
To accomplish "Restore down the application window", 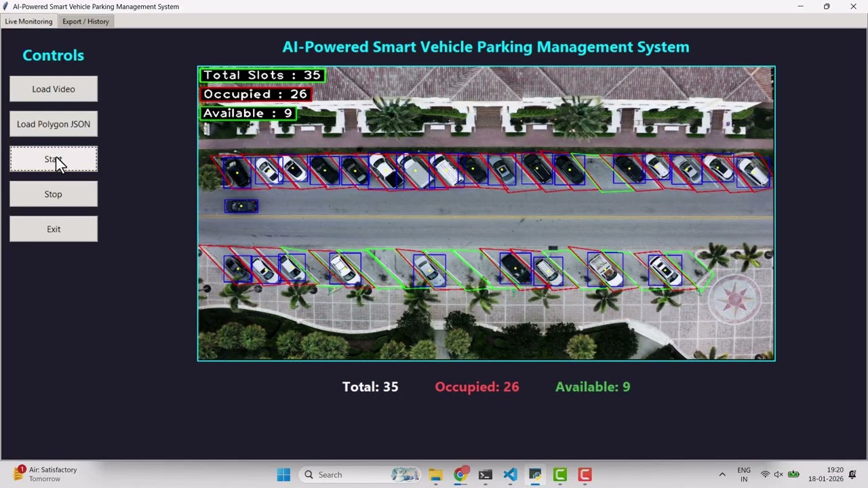I will click(827, 6).
